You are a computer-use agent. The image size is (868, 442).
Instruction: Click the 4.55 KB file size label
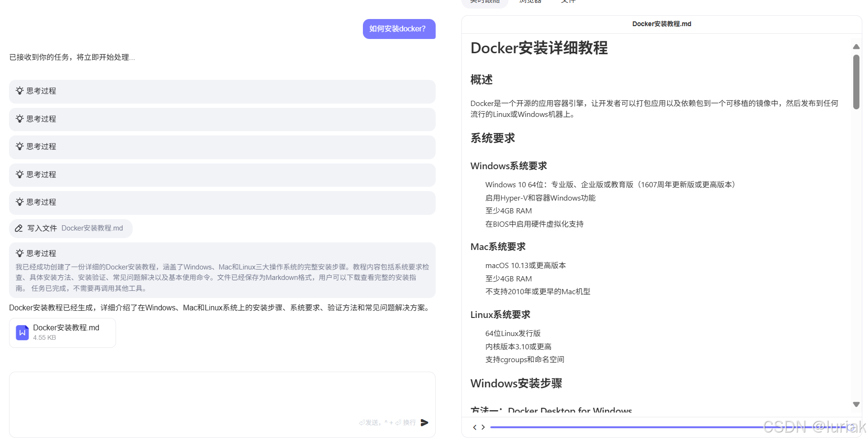coord(44,338)
